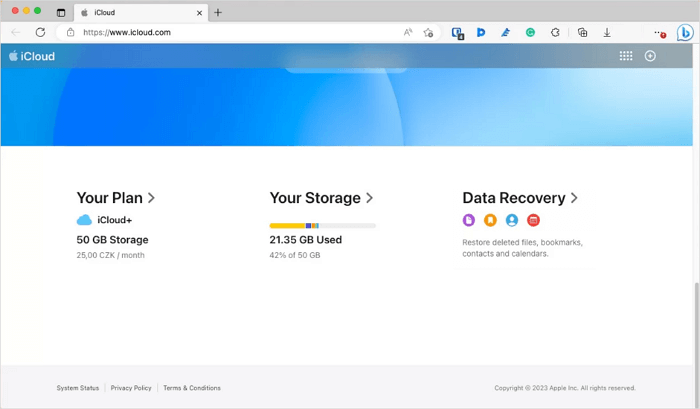Click the orange bookmarks recovery icon
Image resolution: width=700 pixels, height=409 pixels.
click(x=490, y=220)
